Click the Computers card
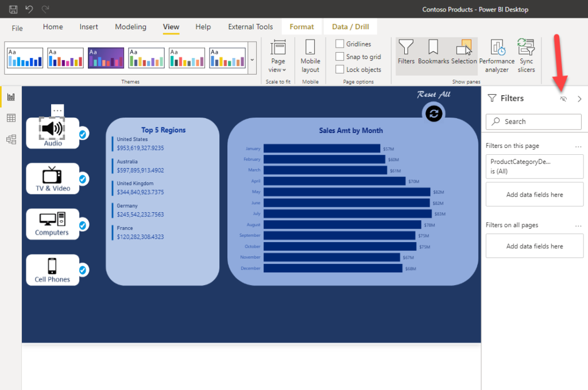Viewport: 588px width, 390px height. click(52, 224)
